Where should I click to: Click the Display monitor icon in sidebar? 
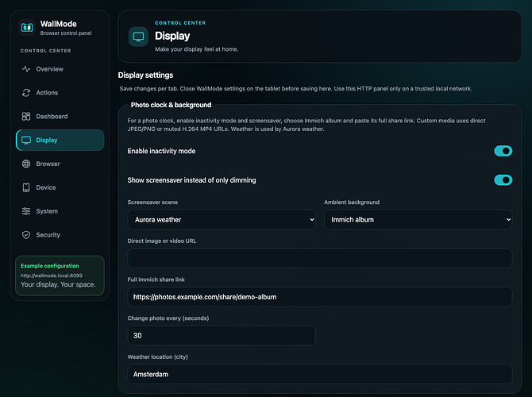[26, 140]
